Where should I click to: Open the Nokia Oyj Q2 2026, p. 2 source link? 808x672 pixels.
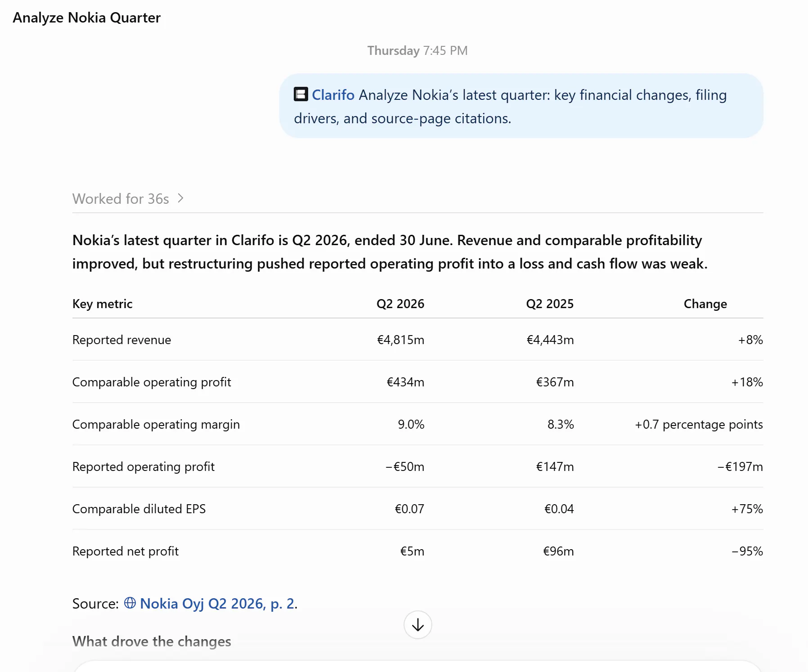click(x=217, y=603)
